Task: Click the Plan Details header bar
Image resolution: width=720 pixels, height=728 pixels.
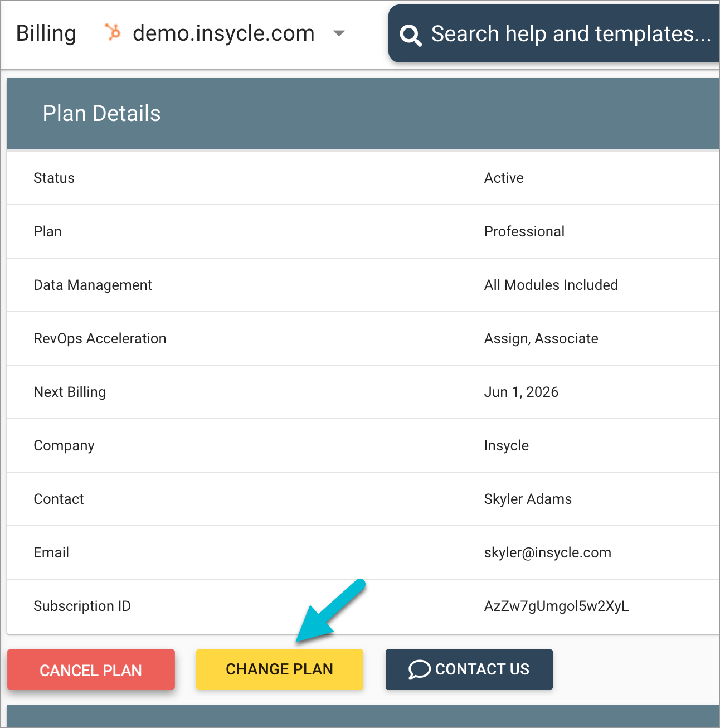Action: [x=102, y=114]
